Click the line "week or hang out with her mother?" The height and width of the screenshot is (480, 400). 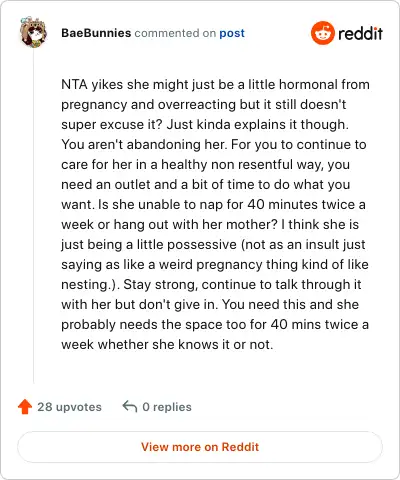pyautogui.click(x=210, y=224)
